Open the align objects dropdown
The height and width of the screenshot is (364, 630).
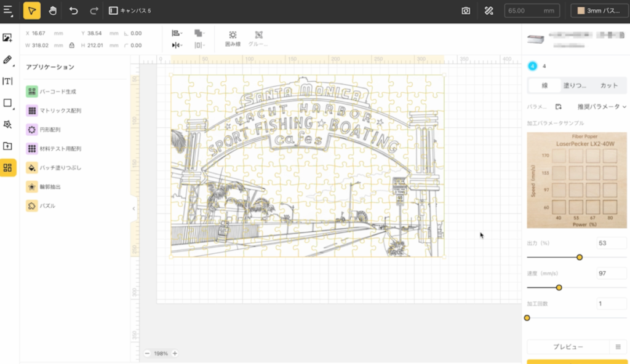coord(177,33)
